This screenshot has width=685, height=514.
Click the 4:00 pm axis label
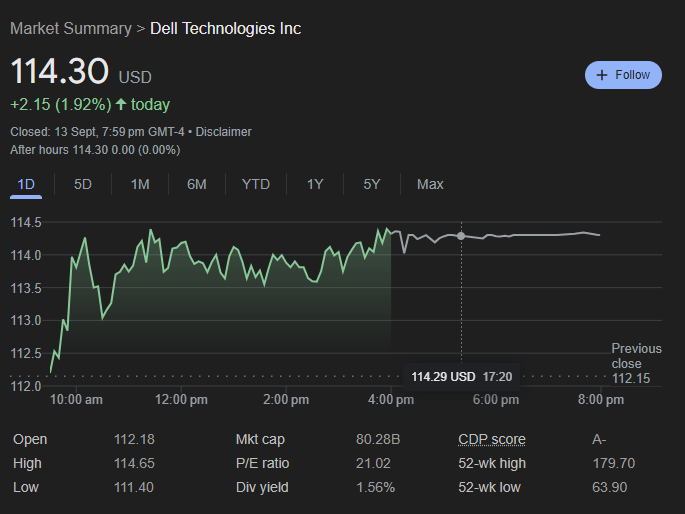click(x=391, y=400)
